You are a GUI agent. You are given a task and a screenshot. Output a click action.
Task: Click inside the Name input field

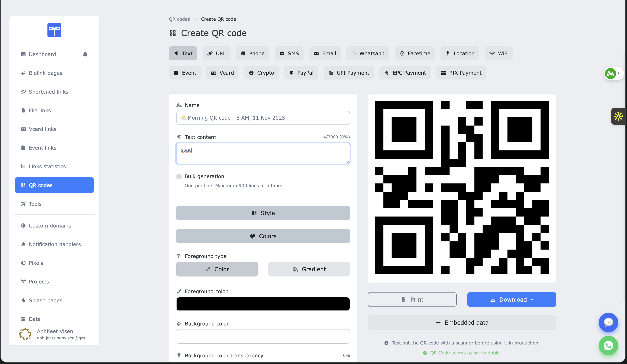(x=263, y=118)
